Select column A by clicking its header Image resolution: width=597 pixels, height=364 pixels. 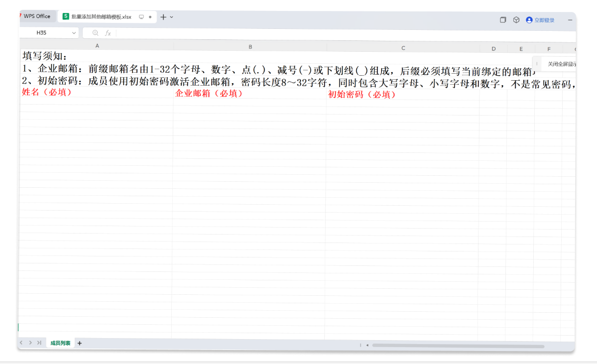tap(97, 46)
